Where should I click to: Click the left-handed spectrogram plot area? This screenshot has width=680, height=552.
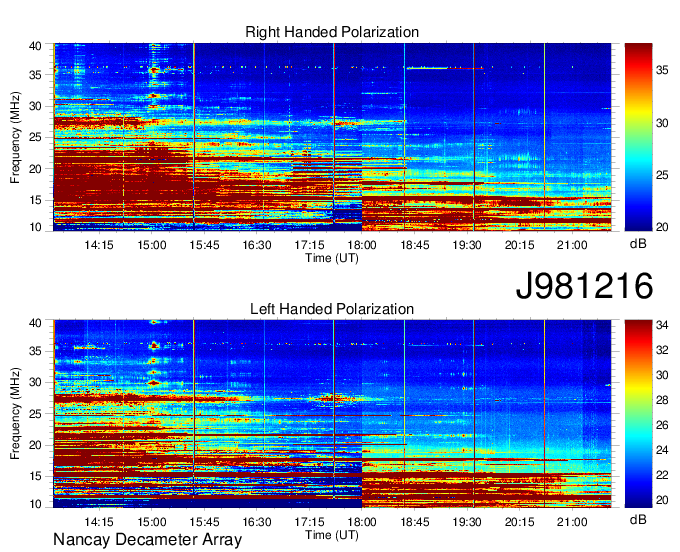332,414
